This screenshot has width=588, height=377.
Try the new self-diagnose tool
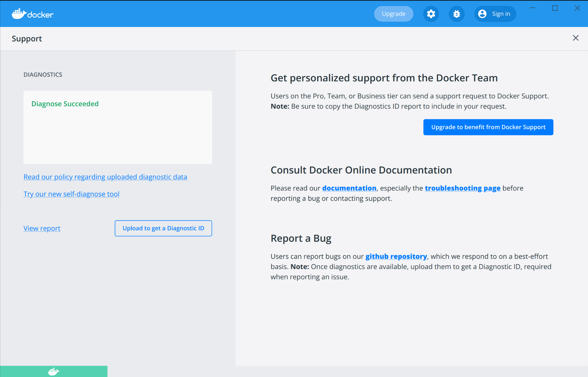point(71,194)
